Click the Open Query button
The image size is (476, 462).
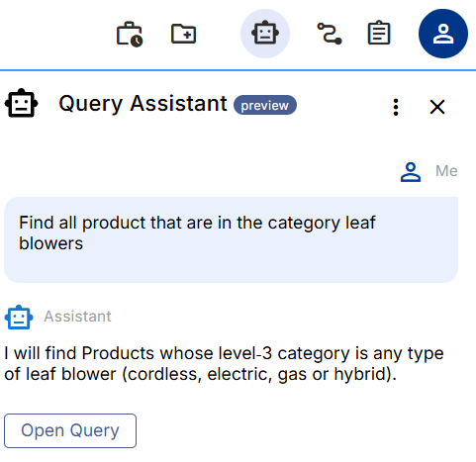[70, 430]
